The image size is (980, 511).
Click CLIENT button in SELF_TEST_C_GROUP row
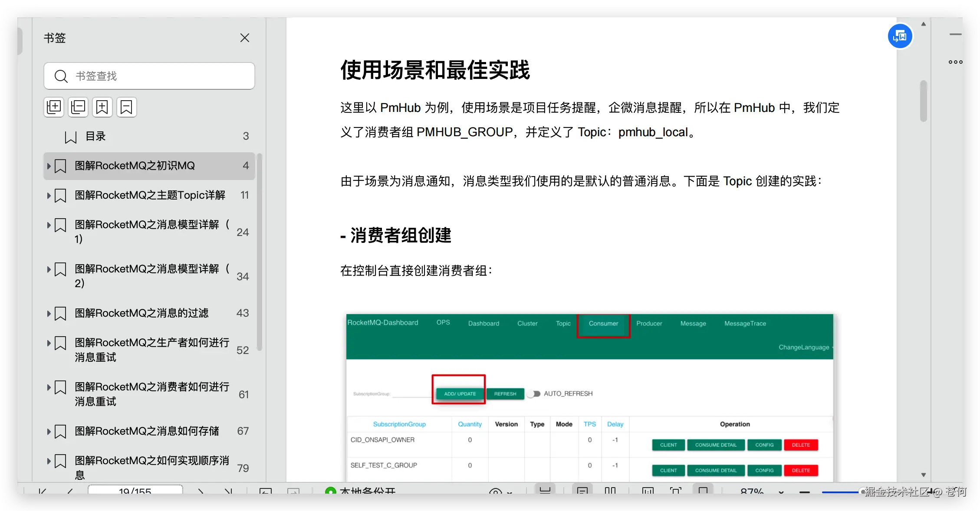668,471
